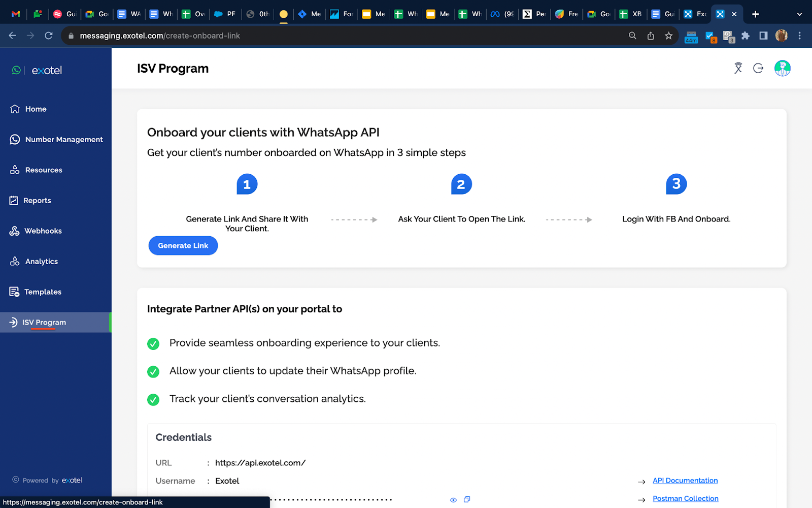Open the browser extensions puzzle icon
Image resolution: width=812 pixels, height=508 pixels.
click(746, 36)
